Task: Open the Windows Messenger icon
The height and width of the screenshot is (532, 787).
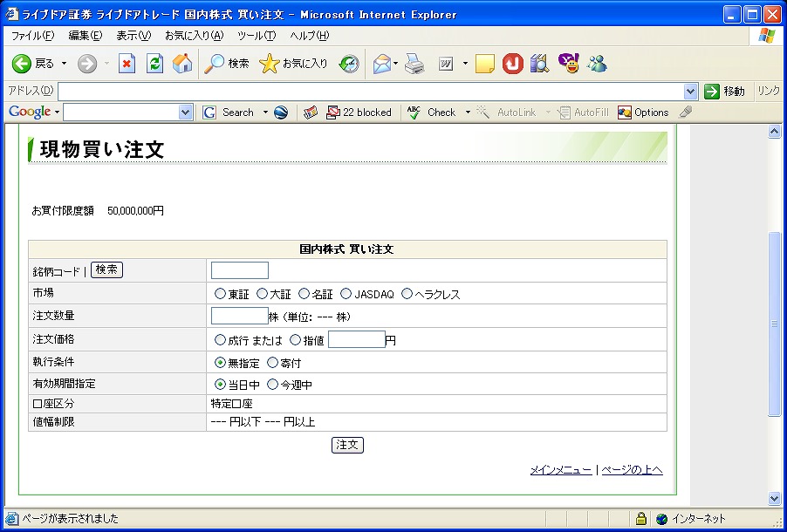Action: pyautogui.click(x=597, y=64)
